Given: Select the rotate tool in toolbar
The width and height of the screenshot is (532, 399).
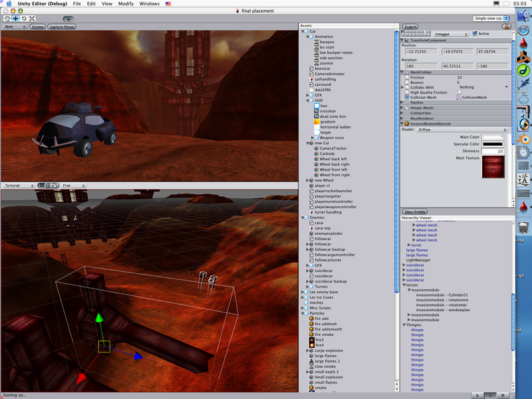Looking at the screenshot, I should click(x=24, y=19).
